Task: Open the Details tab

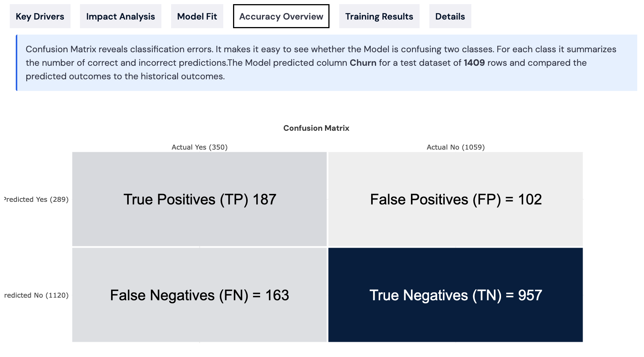Action: (x=450, y=17)
